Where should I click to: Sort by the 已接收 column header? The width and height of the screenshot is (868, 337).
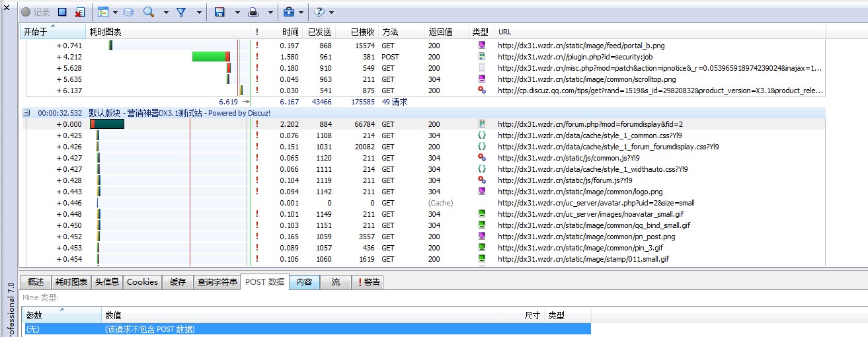coord(357,32)
